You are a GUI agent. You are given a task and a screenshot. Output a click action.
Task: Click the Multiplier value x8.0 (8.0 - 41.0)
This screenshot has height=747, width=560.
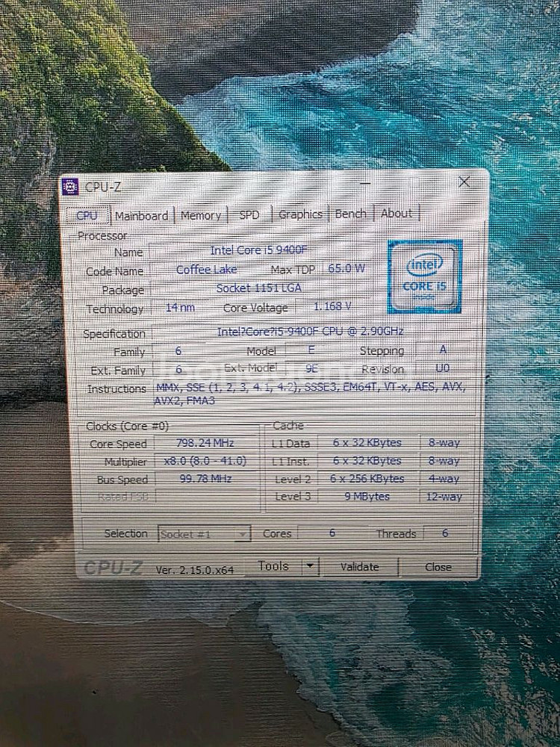[205, 461]
